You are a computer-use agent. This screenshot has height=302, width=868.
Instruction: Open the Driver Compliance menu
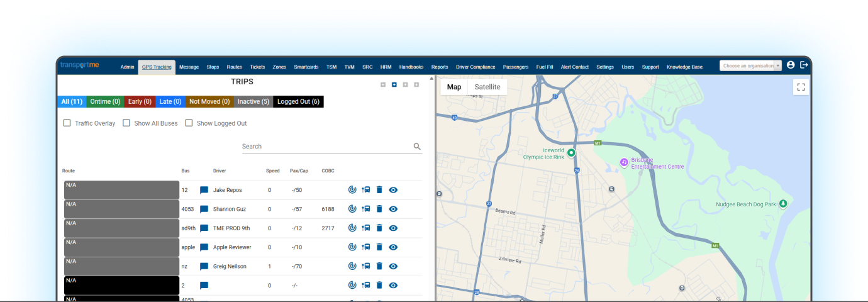tap(476, 67)
